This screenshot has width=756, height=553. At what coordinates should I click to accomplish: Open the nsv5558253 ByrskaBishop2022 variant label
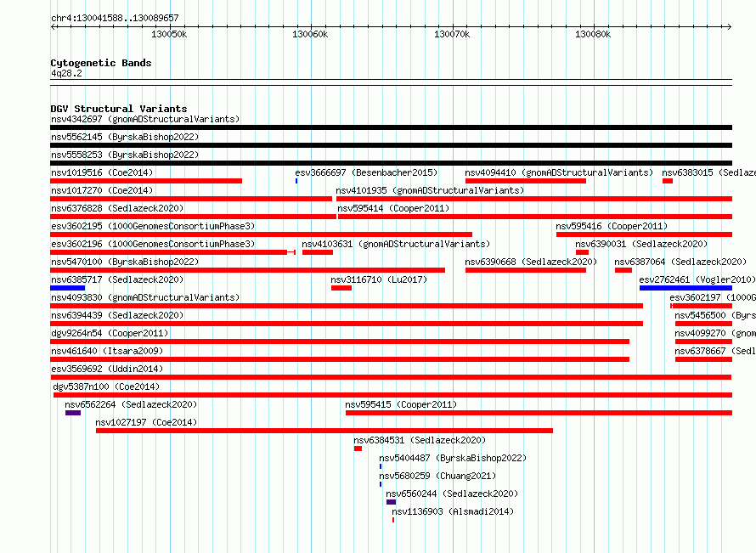coord(125,155)
